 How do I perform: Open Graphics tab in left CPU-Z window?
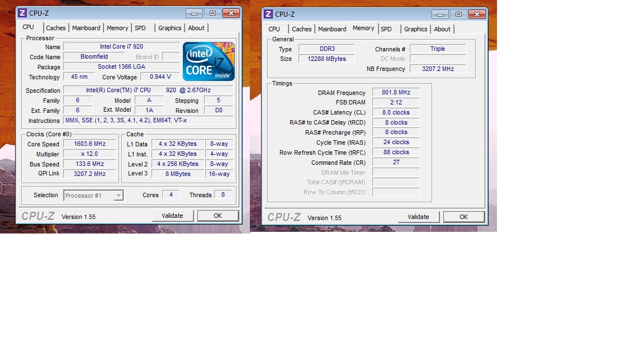(x=169, y=28)
